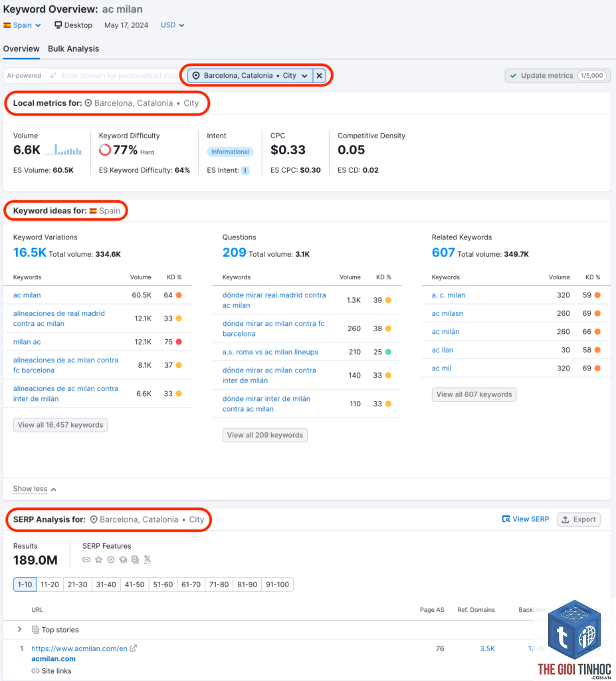Open 'dónde mirar ac milan contra fc barcelona'
The image size is (616, 681).
coord(273,329)
